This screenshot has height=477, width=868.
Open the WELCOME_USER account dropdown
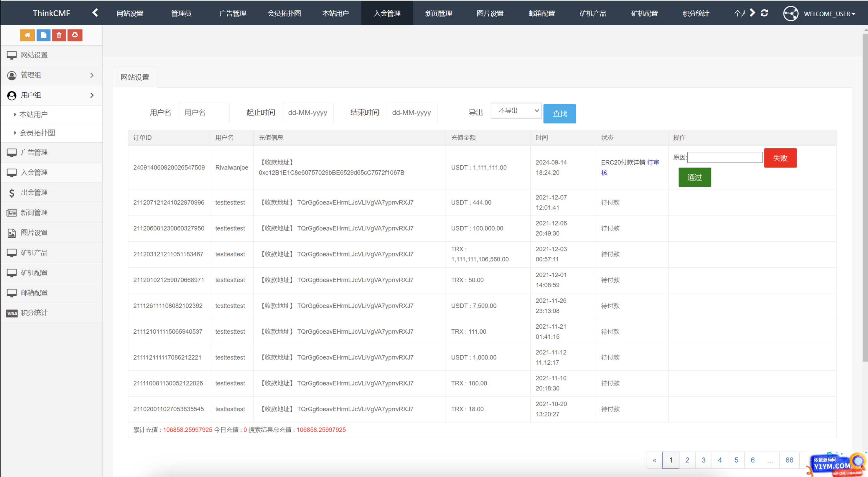pyautogui.click(x=830, y=14)
